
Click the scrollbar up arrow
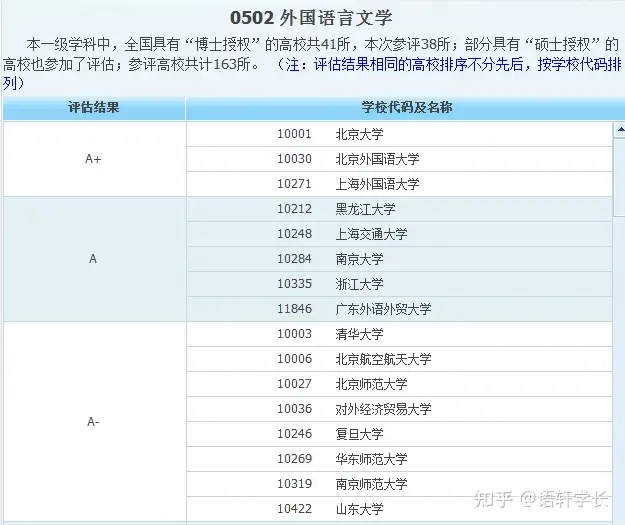pyautogui.click(x=619, y=130)
